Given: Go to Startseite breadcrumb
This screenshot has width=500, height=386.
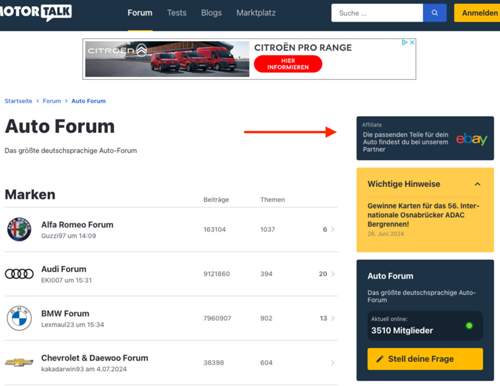Looking at the screenshot, I should [18, 101].
